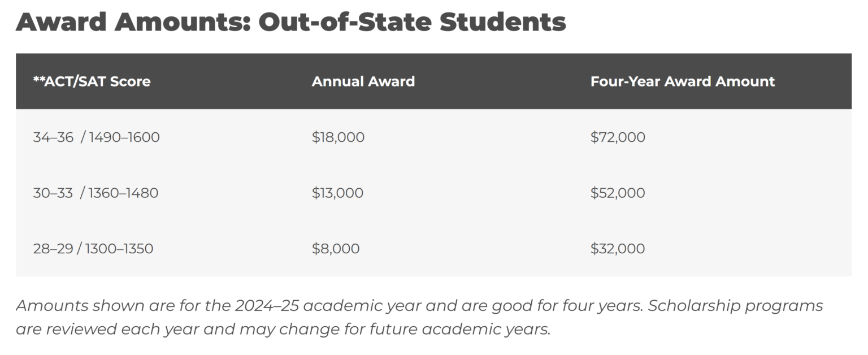Click "future academic years" in the footnote
The width and height of the screenshot is (868, 355).
click(485, 330)
